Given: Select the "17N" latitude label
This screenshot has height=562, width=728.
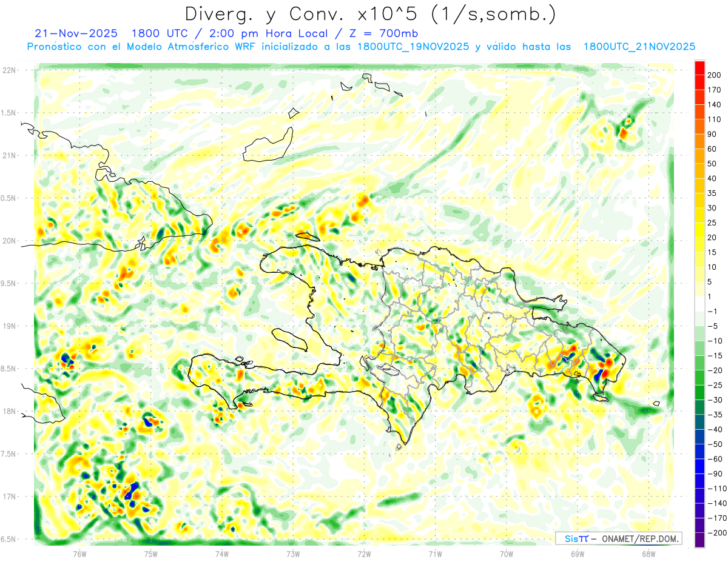Looking at the screenshot, I should (8, 497).
